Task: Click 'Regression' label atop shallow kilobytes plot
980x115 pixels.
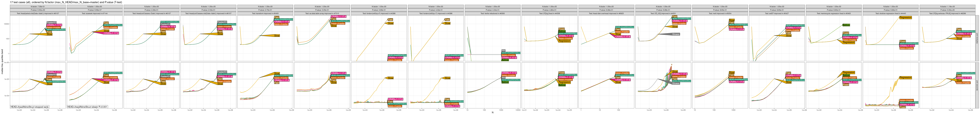Action: tap(905, 17)
